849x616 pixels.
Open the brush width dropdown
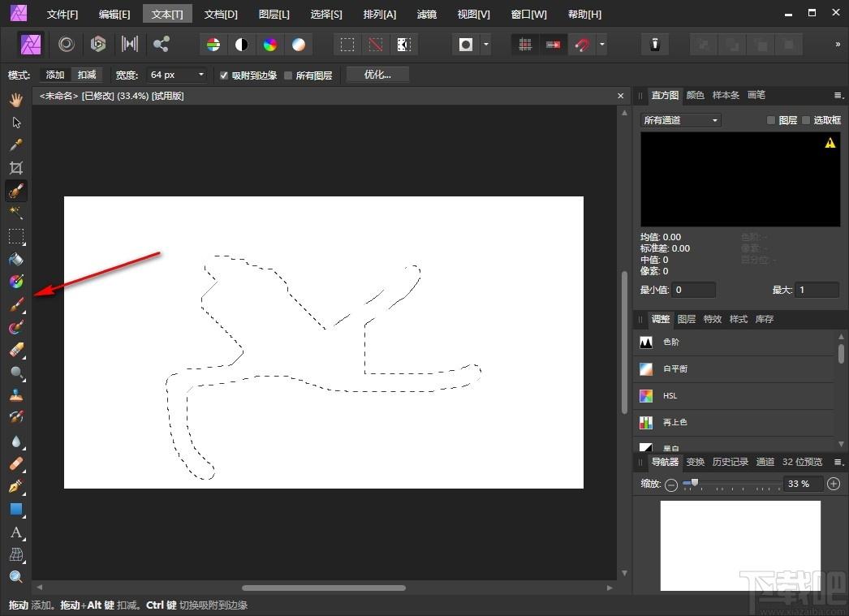click(x=200, y=75)
